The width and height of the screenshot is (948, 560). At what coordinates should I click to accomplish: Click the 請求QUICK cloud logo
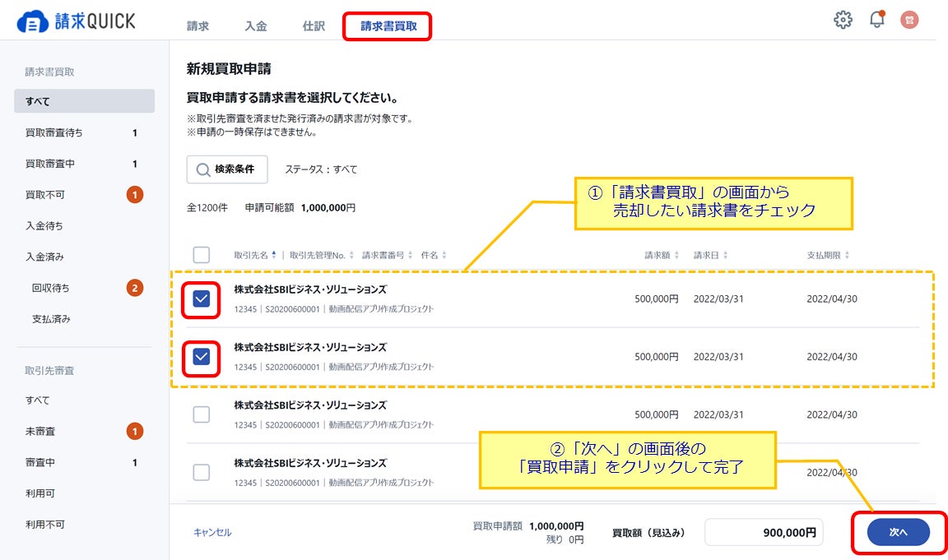(x=77, y=21)
